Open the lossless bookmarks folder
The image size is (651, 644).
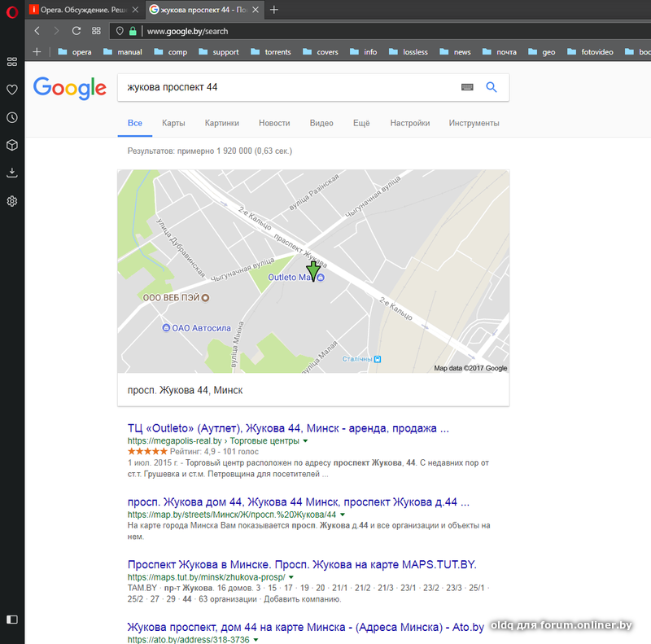(x=409, y=52)
